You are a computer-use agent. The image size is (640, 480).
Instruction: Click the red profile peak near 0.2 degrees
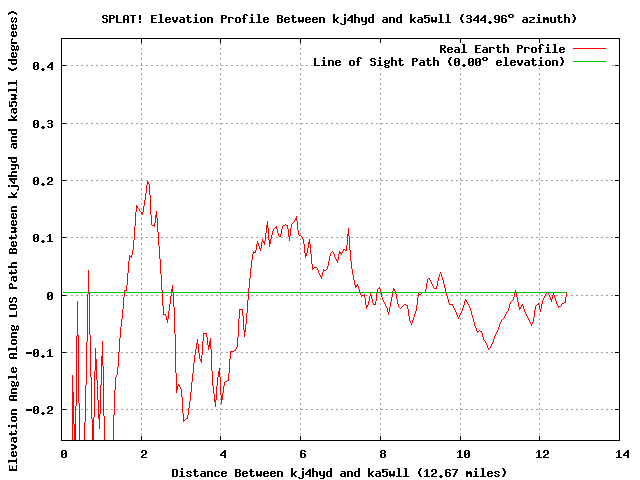tap(148, 182)
